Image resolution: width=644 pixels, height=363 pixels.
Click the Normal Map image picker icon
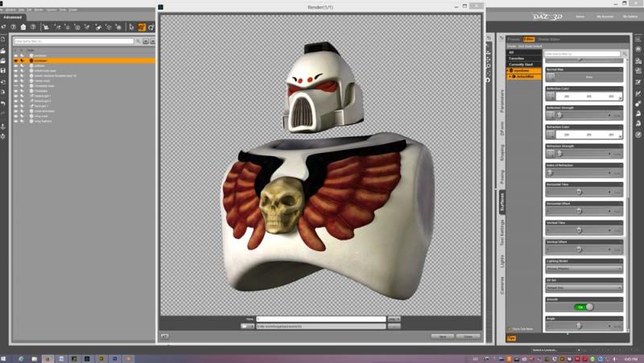[551, 76]
